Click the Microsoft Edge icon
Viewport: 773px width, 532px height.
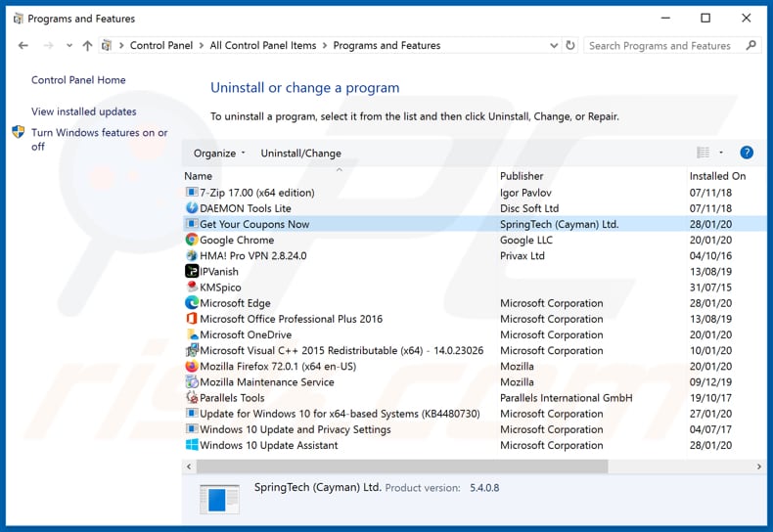(192, 302)
